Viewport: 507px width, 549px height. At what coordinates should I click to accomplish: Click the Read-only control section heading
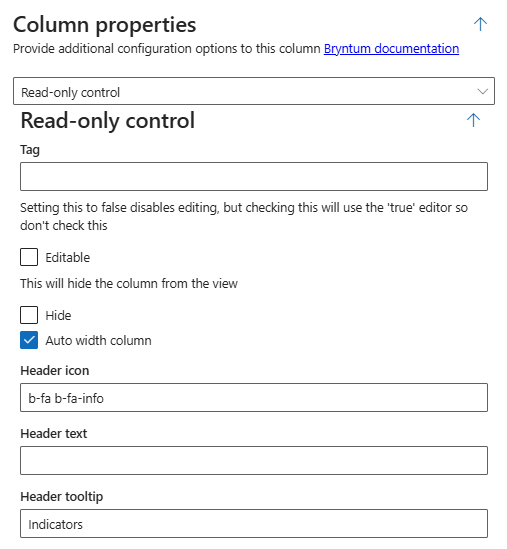(107, 121)
